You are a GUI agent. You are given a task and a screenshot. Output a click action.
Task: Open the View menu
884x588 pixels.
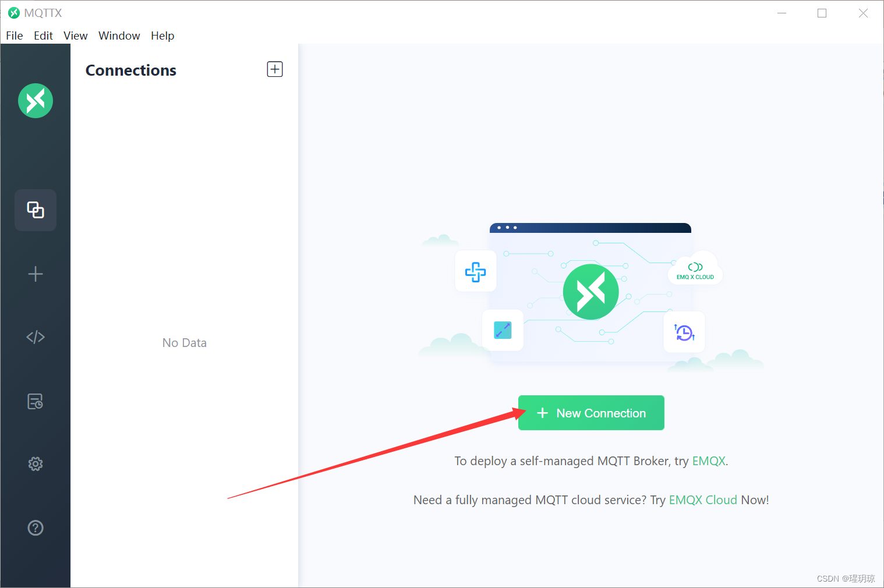(76, 36)
